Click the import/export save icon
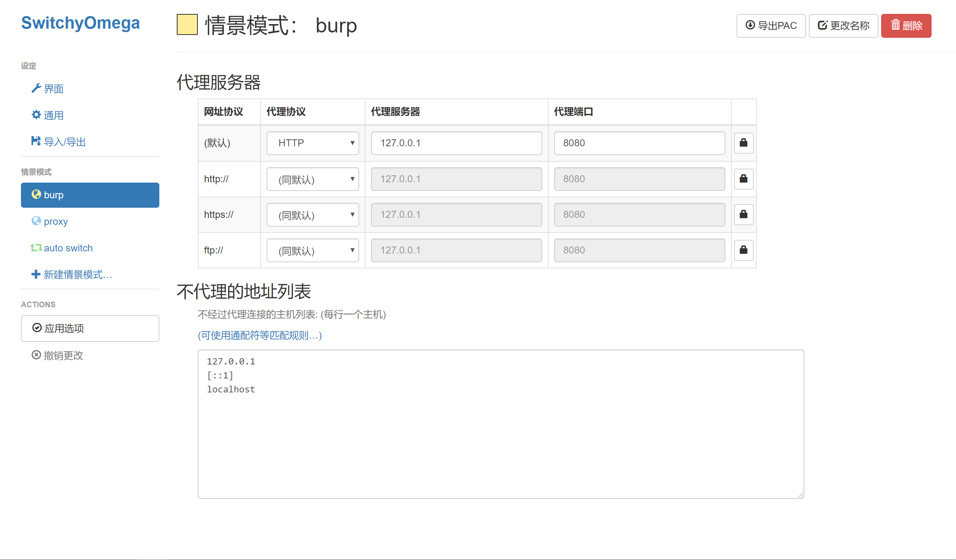This screenshot has width=956, height=560. (36, 141)
